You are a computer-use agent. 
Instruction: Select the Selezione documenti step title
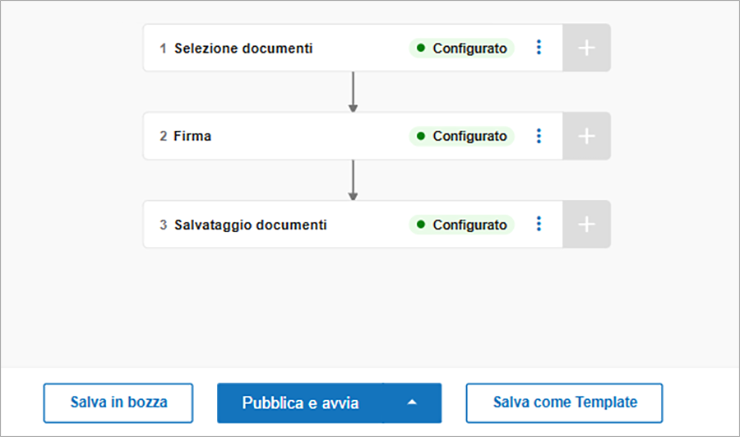coord(243,48)
